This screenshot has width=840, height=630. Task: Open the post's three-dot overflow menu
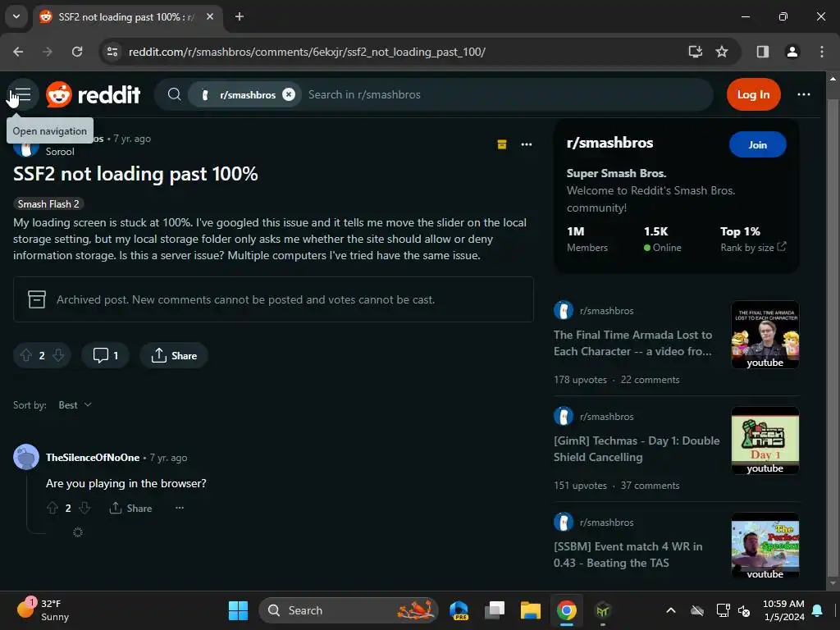(527, 144)
